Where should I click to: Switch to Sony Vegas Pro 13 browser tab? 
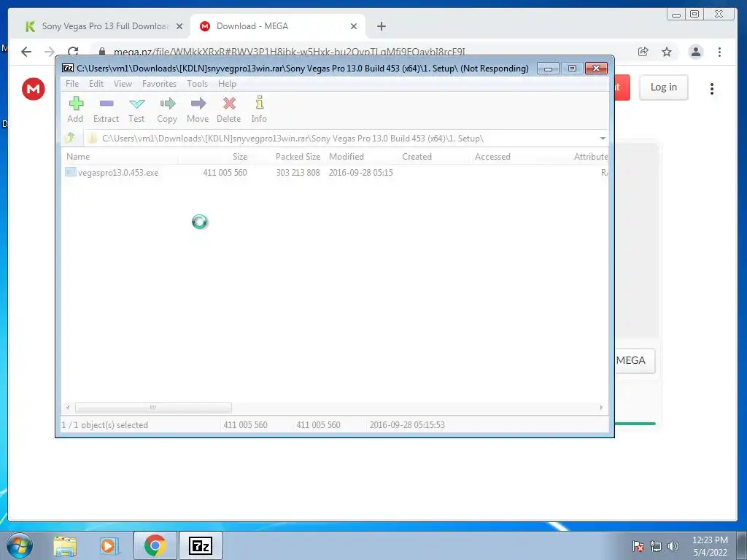click(104, 26)
